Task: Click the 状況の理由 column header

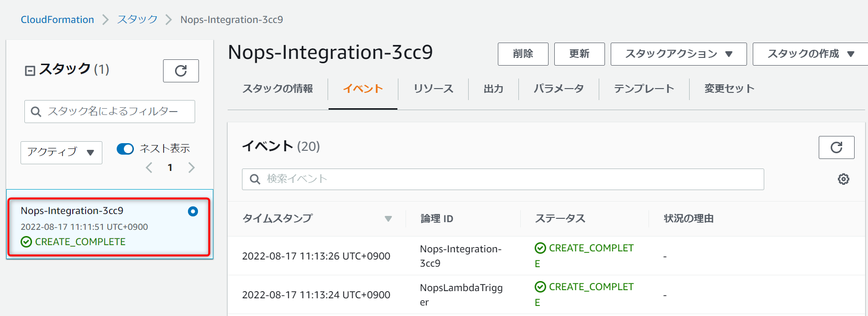Action: point(689,219)
